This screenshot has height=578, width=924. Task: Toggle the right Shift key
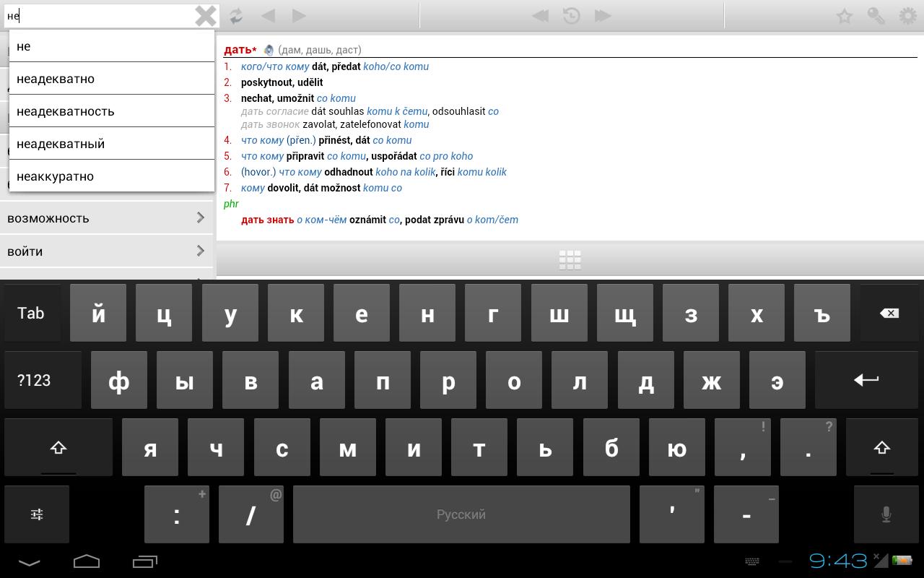coord(882,448)
